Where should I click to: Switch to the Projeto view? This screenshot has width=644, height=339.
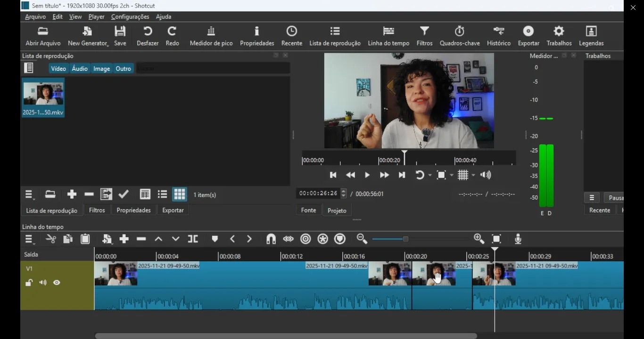coord(337,210)
